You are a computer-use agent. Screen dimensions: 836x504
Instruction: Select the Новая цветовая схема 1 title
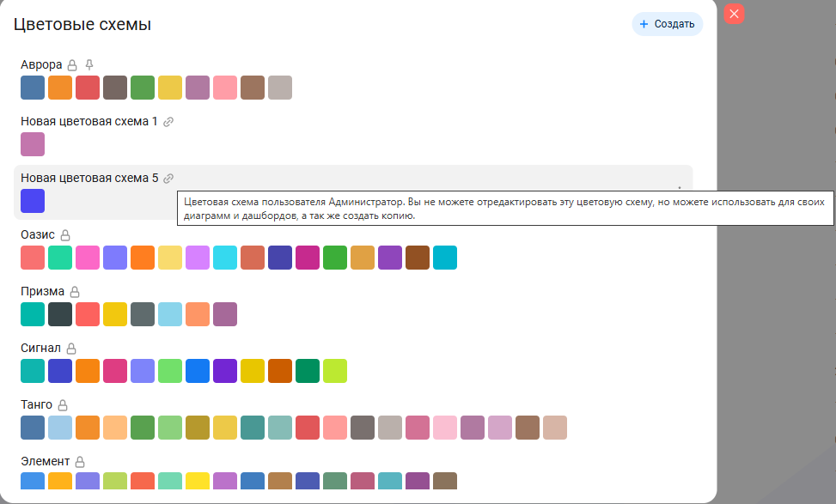[x=88, y=122]
